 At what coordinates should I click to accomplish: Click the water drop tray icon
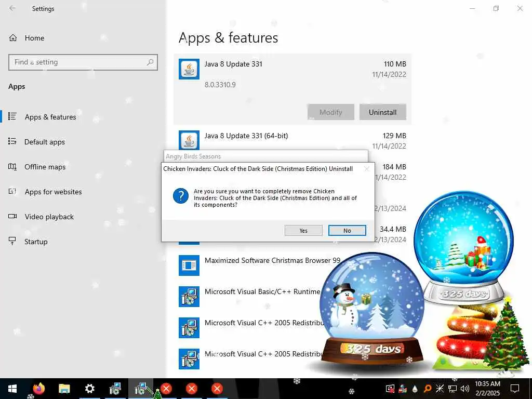point(415,389)
